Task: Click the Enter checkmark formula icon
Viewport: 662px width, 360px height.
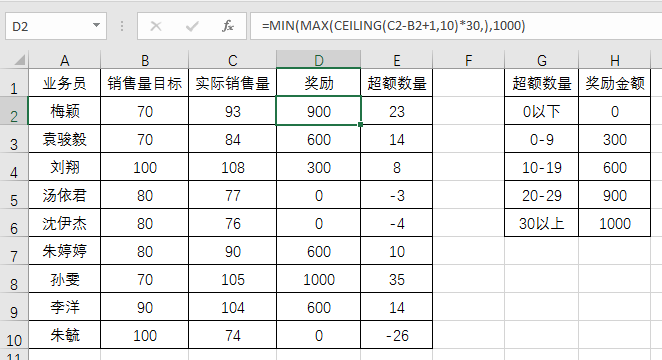Action: (x=192, y=26)
